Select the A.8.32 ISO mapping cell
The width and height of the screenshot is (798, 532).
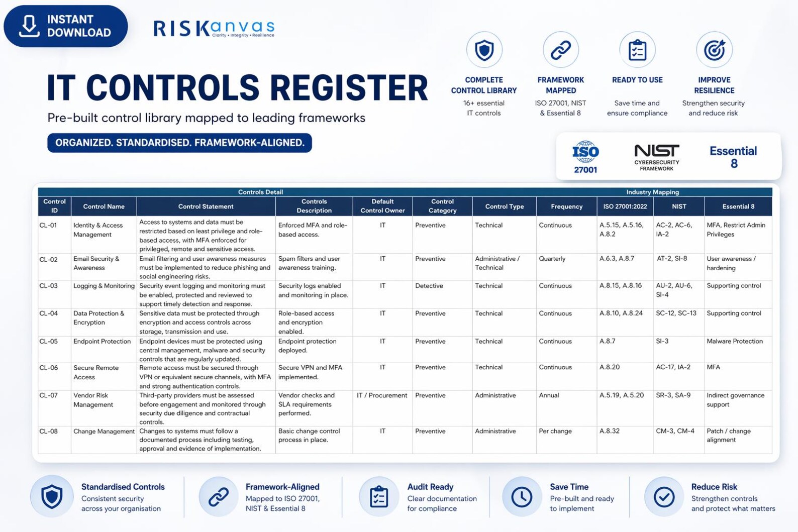625,440
